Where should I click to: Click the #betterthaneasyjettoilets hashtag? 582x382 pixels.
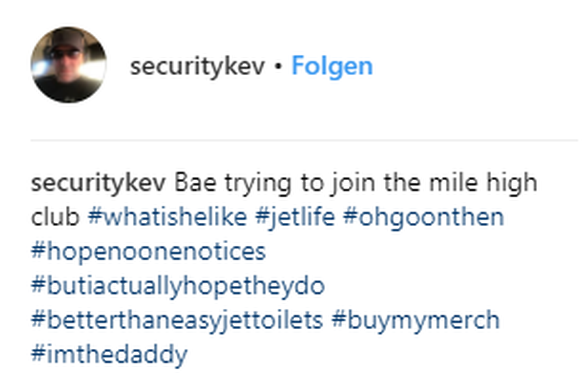tap(177, 320)
